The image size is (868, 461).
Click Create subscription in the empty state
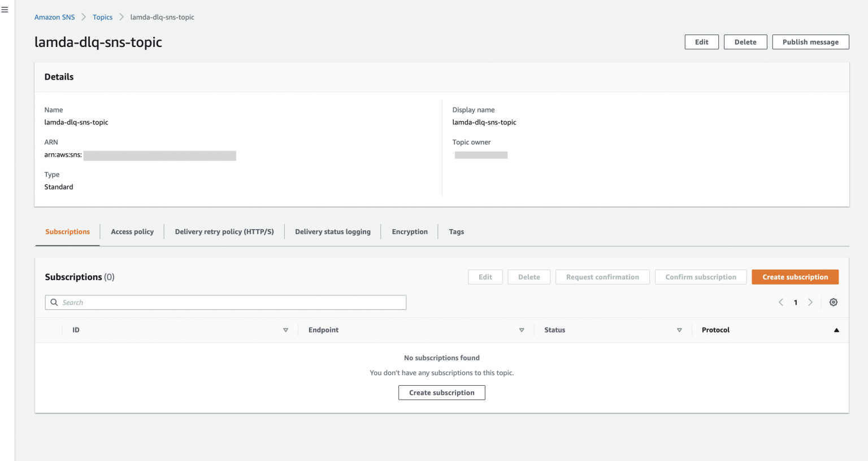click(441, 392)
